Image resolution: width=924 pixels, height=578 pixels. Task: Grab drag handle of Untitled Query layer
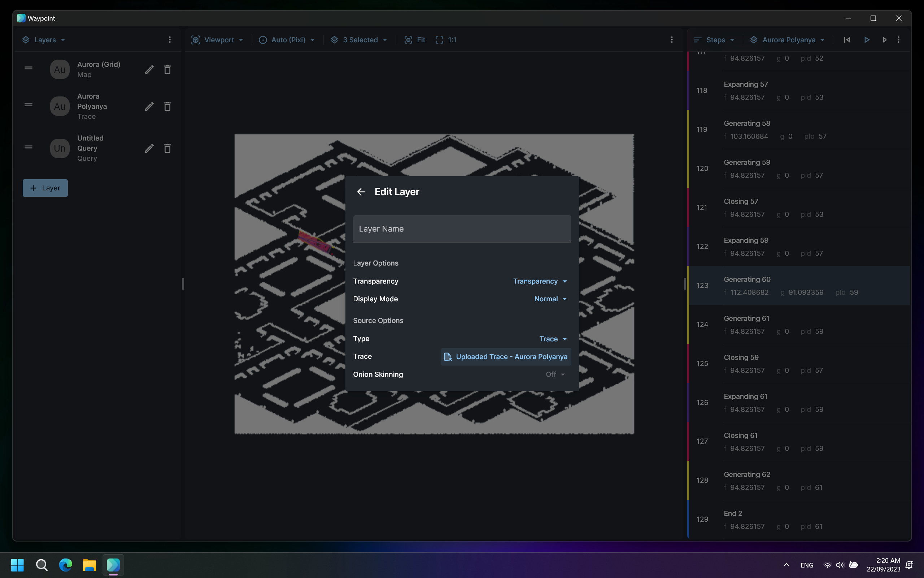(x=28, y=147)
